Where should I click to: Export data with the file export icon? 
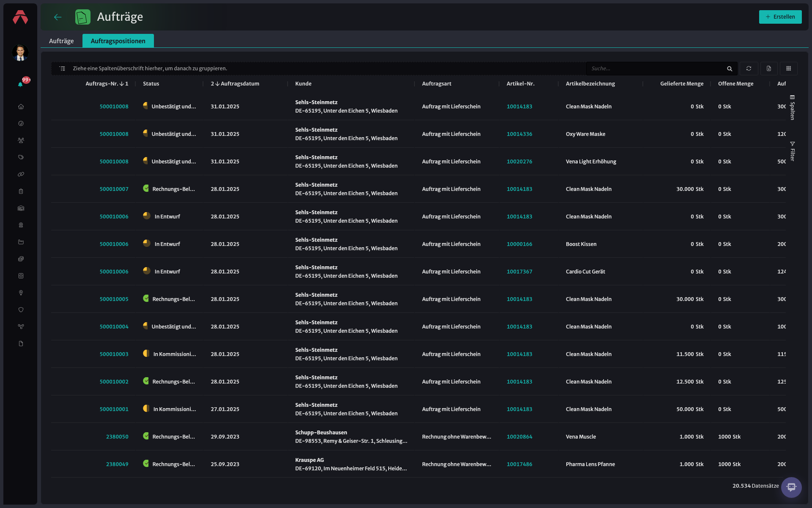[x=769, y=69]
